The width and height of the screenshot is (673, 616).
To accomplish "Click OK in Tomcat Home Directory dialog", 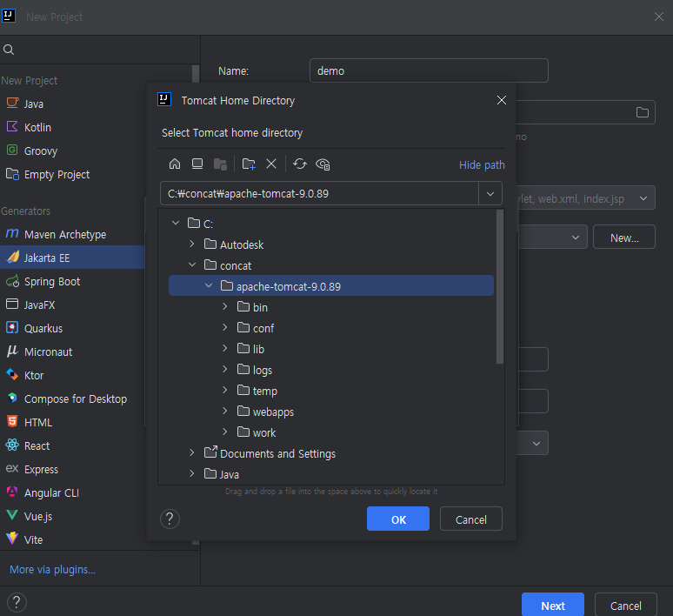I will tap(398, 519).
